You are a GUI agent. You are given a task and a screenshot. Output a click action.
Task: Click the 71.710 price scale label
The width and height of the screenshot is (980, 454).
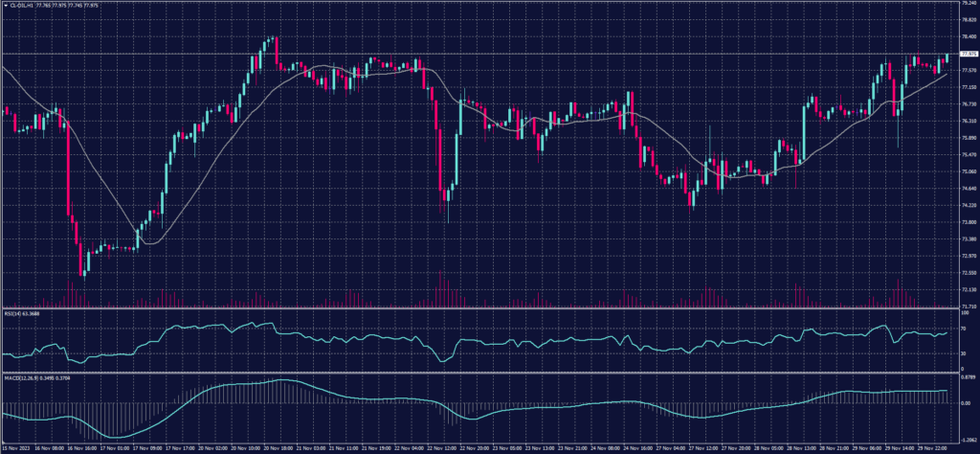[967, 306]
